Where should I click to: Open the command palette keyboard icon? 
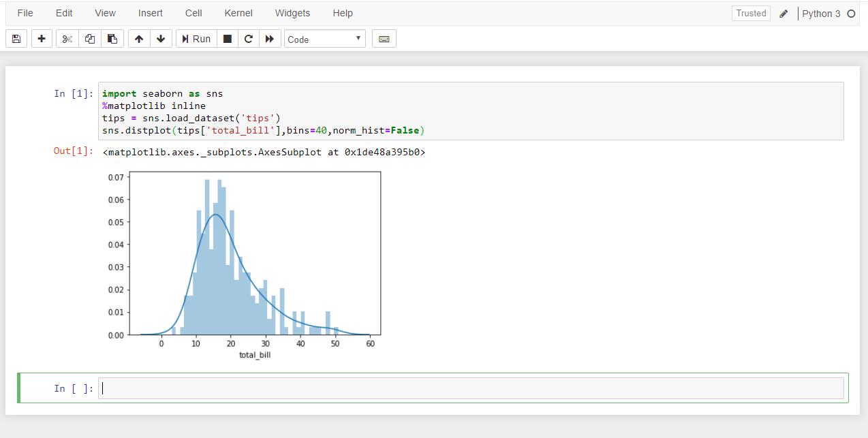(384, 38)
